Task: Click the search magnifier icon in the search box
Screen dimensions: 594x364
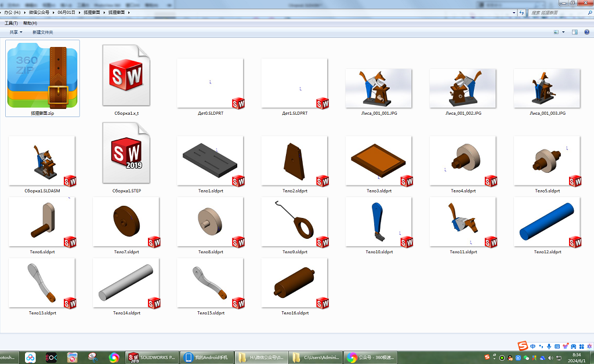Action: (x=590, y=13)
